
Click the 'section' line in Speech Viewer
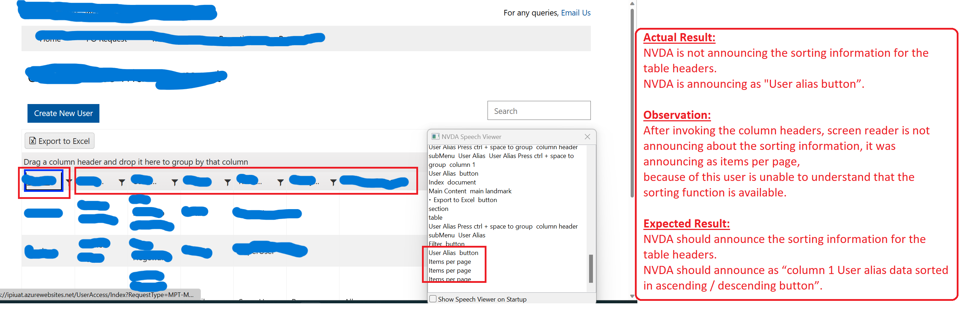coord(438,209)
